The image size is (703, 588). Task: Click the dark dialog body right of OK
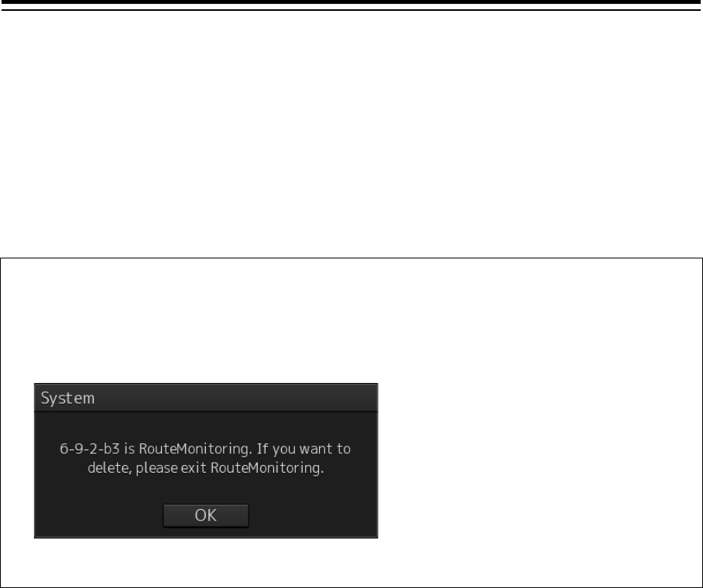[313, 515]
